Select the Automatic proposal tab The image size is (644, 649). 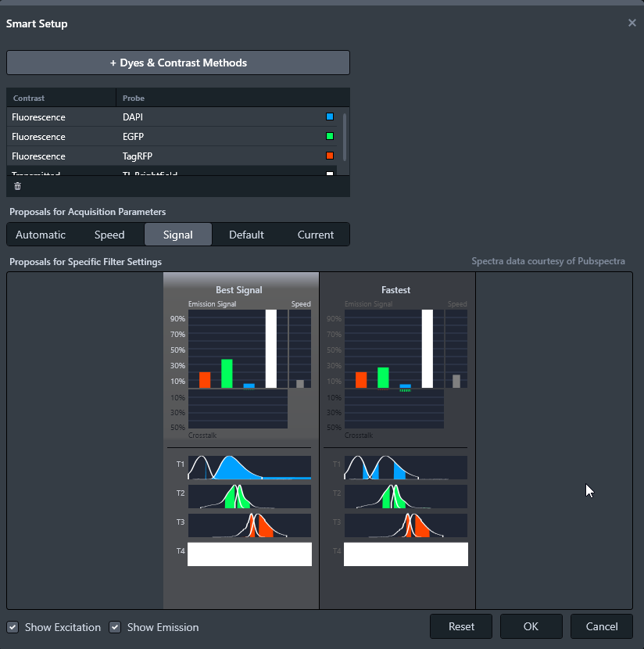tap(41, 235)
